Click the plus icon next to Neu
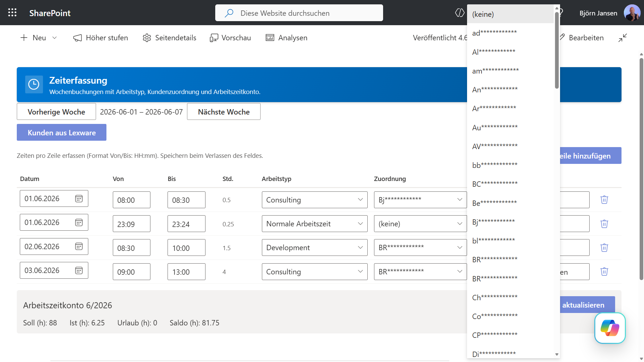This screenshot has height=362, width=644. click(x=24, y=38)
